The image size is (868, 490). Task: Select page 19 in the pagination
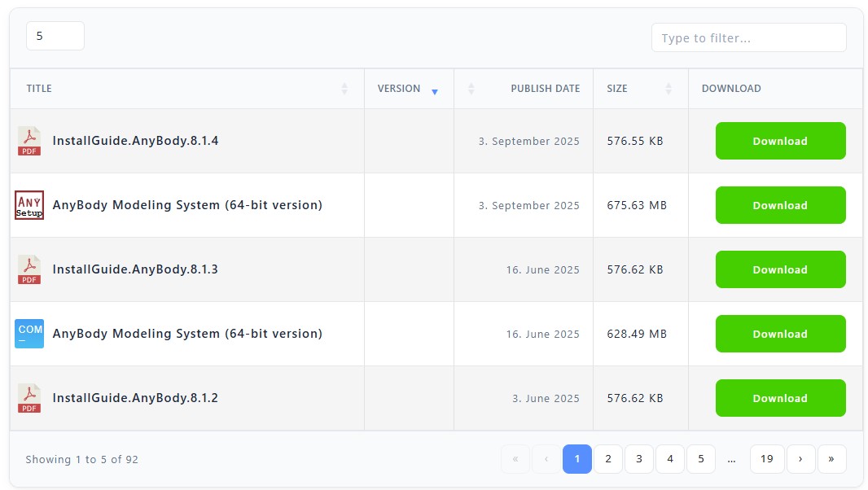click(x=766, y=459)
